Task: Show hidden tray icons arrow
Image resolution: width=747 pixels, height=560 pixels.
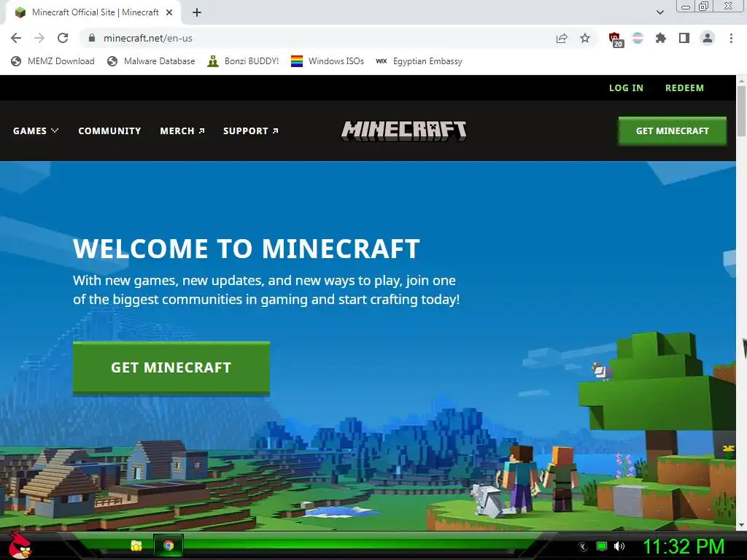Action: (x=583, y=546)
